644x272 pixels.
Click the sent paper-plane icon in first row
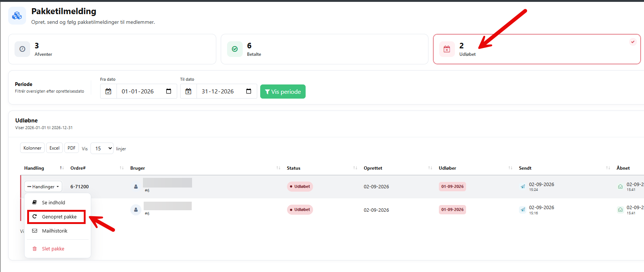pos(523,187)
